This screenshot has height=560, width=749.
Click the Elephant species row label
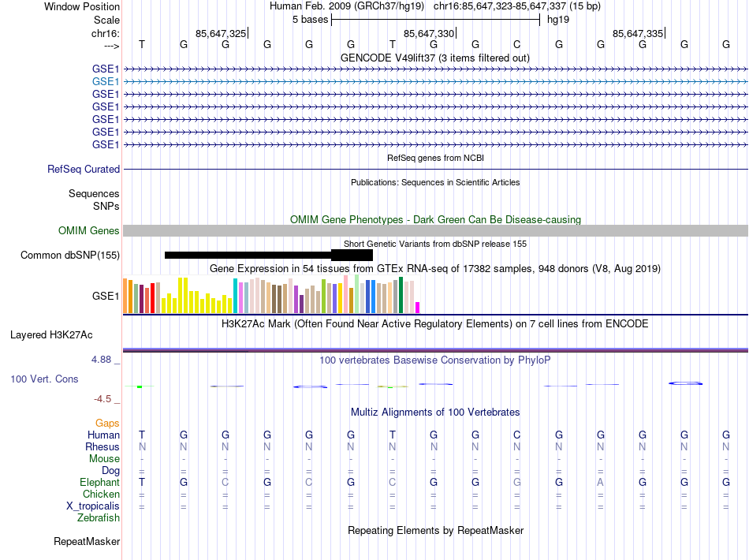coord(99,482)
